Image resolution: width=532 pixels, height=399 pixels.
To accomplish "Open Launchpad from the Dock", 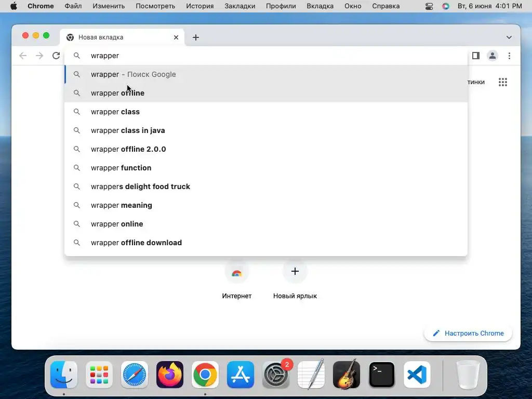I will tap(99, 375).
